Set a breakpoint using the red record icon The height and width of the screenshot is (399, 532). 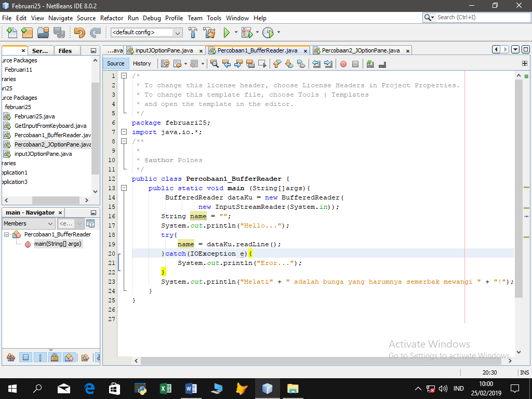(x=342, y=63)
